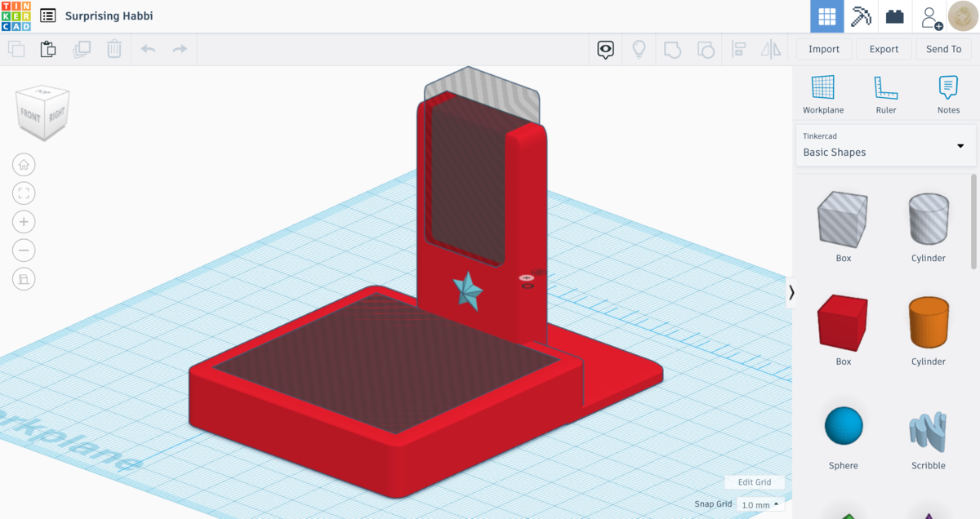Click the Group shapes icon

click(x=672, y=50)
